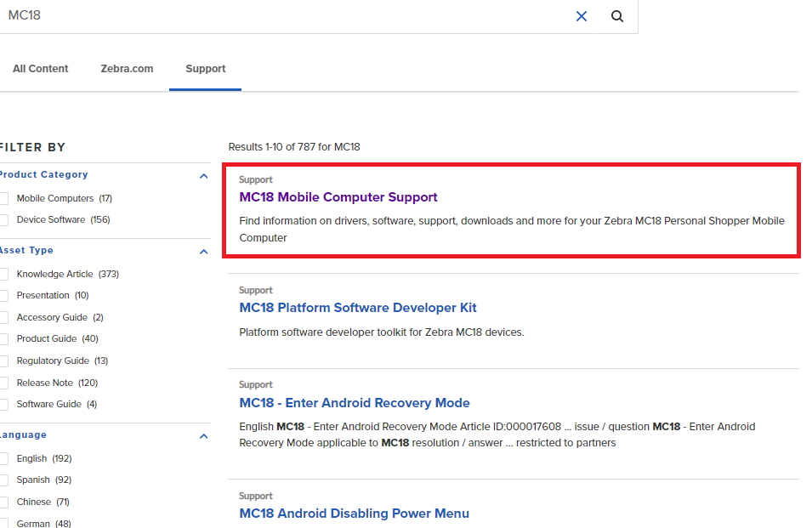Screen dimensions: 812x528
Task: Filter results by English language
Action: (x=4, y=459)
